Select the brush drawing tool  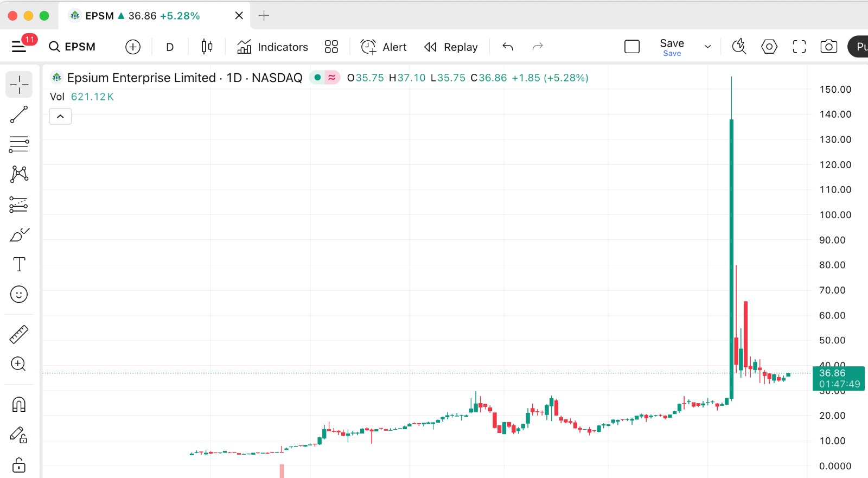click(x=19, y=234)
